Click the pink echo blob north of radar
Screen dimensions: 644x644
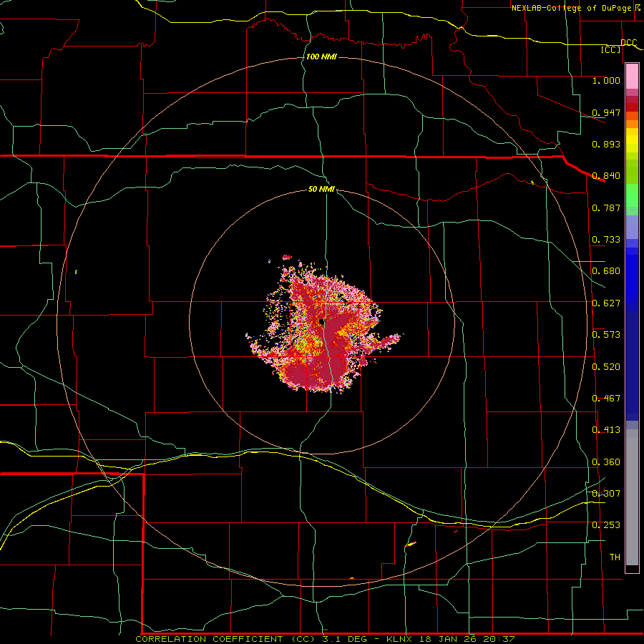(287, 258)
